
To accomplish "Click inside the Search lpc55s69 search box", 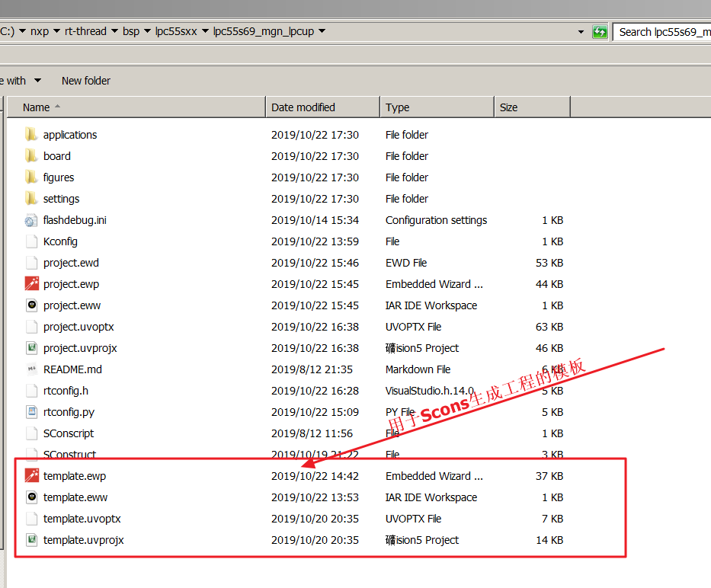I will coord(663,32).
